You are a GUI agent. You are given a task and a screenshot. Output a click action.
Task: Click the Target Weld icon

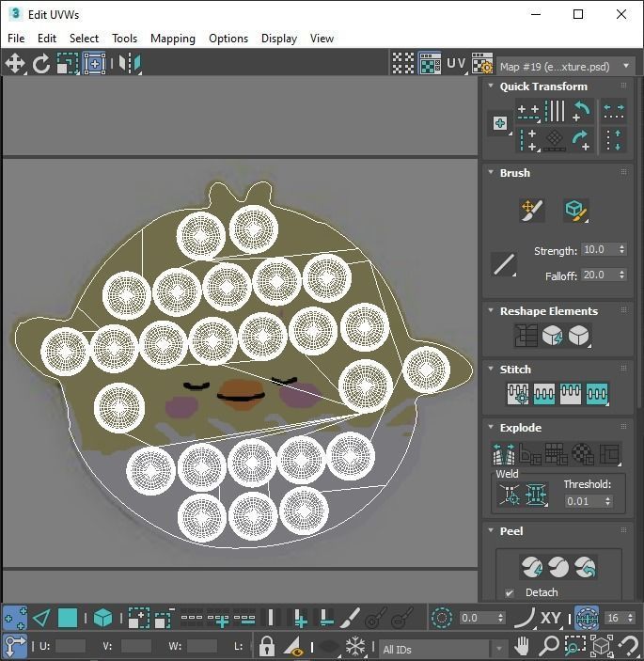(510, 494)
